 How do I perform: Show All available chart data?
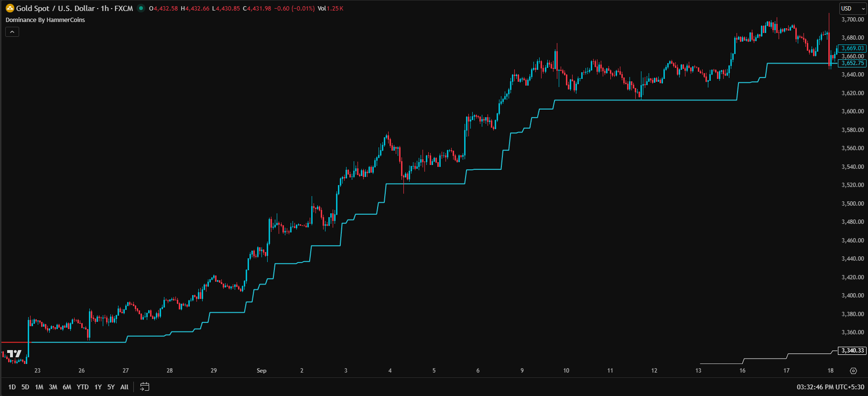point(124,387)
